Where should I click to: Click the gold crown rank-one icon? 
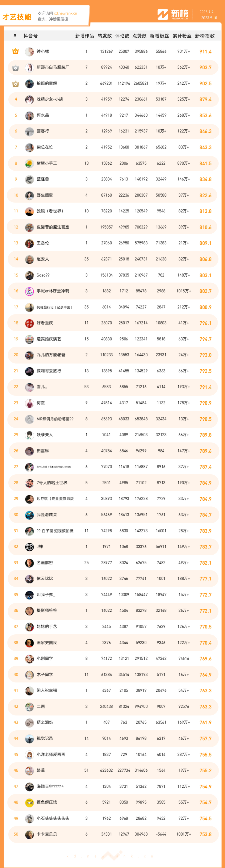[15, 52]
